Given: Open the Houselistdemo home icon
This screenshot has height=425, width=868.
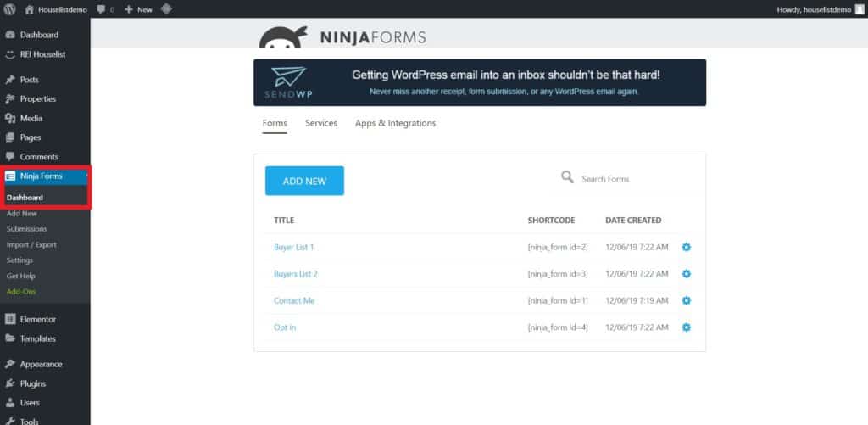Looking at the screenshot, I should click(30, 9).
